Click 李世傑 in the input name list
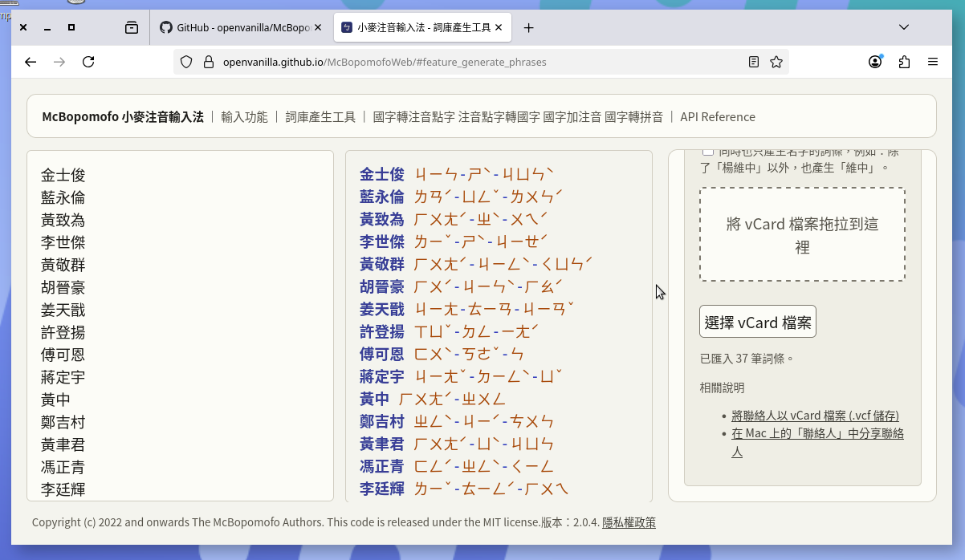 (63, 242)
